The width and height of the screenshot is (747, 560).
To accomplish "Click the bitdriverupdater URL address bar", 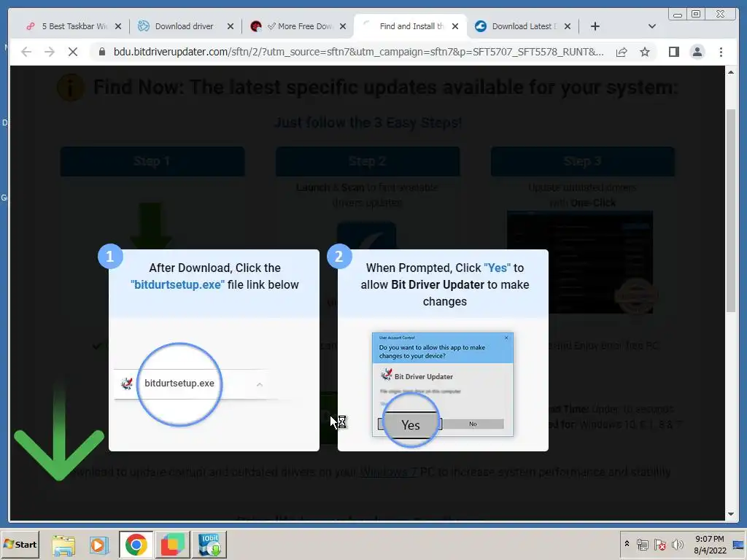I will tap(358, 52).
